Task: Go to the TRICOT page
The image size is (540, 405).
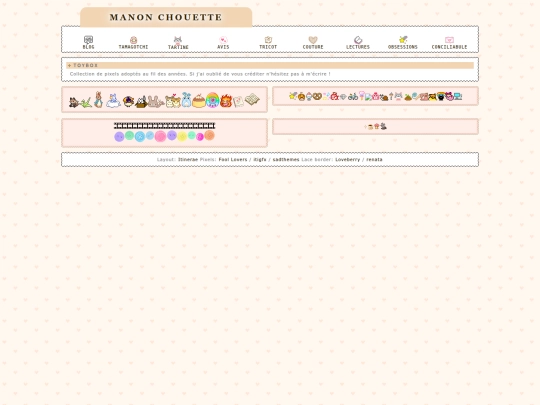Action: coord(268,43)
